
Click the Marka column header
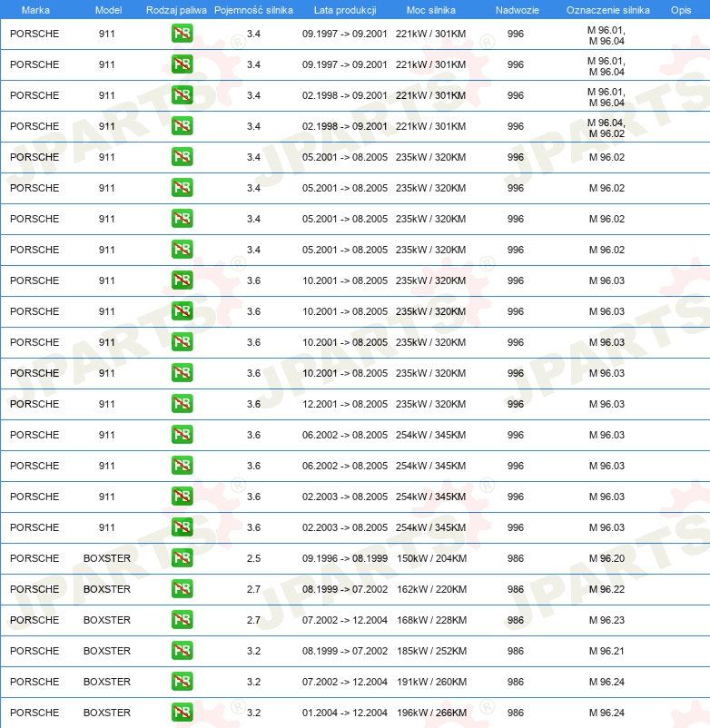pyautogui.click(x=35, y=10)
